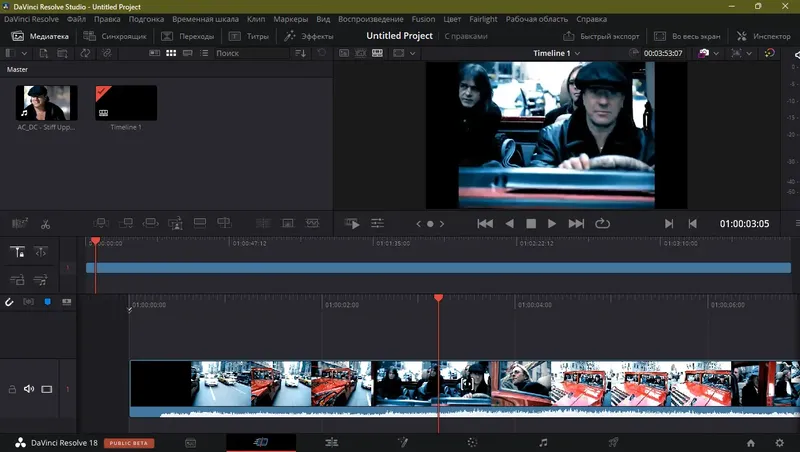800x452 pixels.
Task: Open the Правка menu
Action: click(107, 19)
